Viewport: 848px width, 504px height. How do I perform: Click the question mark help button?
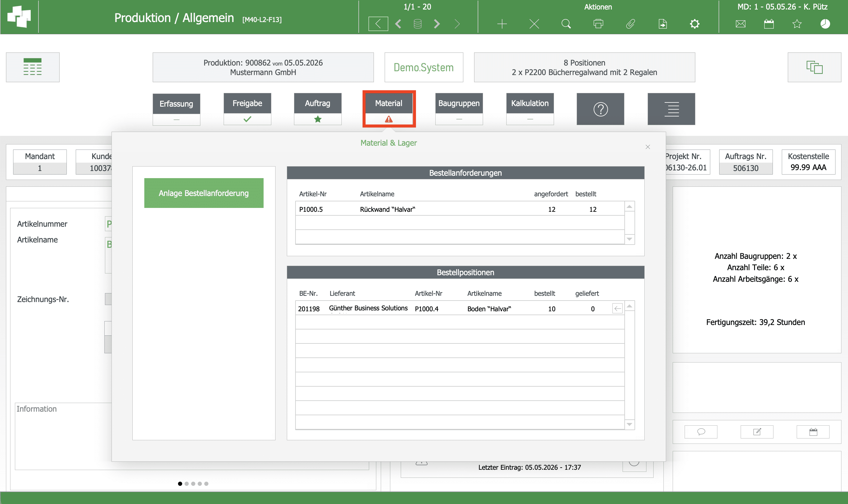tap(600, 109)
